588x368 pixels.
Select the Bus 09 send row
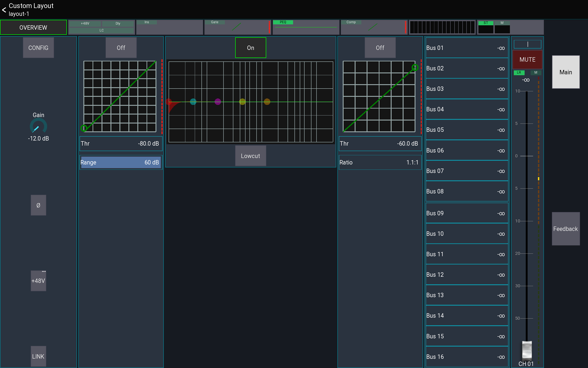tap(467, 213)
